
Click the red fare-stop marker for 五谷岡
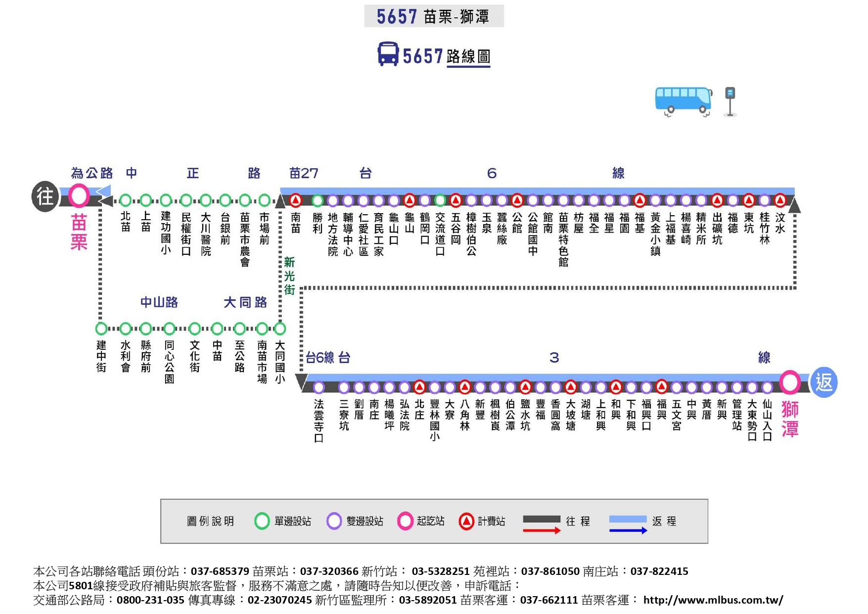point(456,200)
